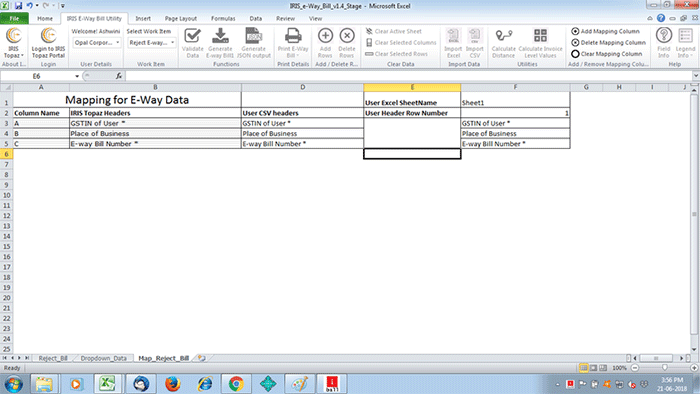Click Login to IRIS Topaz Portal
The width and height of the screenshot is (700, 394).
[48, 43]
